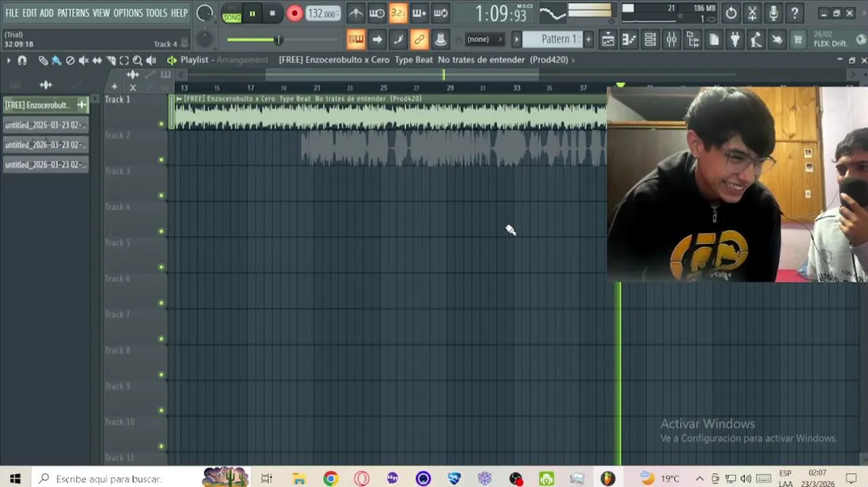This screenshot has height=487, width=868.
Task: Open the audio editor scissors icon
Action: (x=752, y=13)
